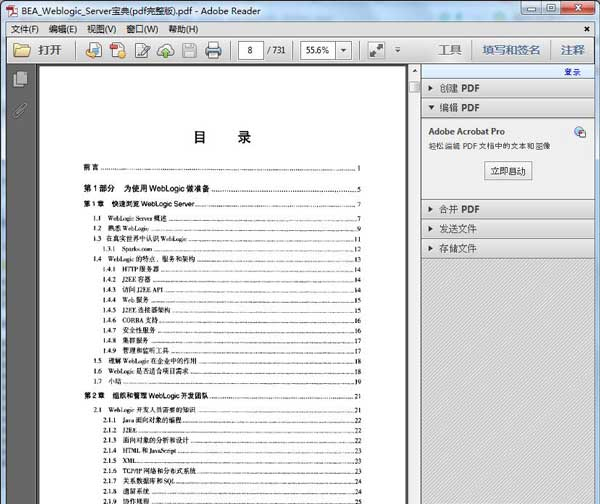Click the sign document pen icon
Screen dimensions: 600x504
pos(142,50)
